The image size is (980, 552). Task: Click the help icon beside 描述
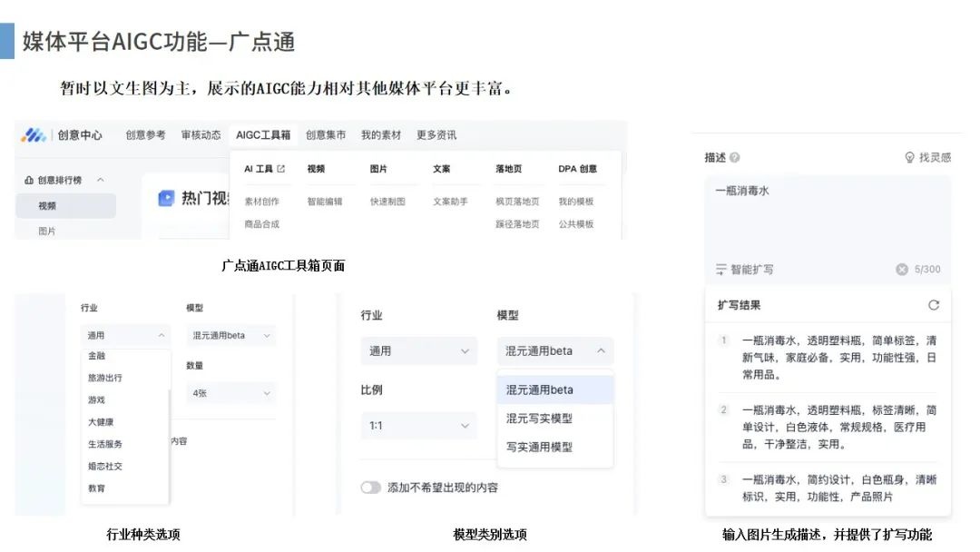pos(735,158)
